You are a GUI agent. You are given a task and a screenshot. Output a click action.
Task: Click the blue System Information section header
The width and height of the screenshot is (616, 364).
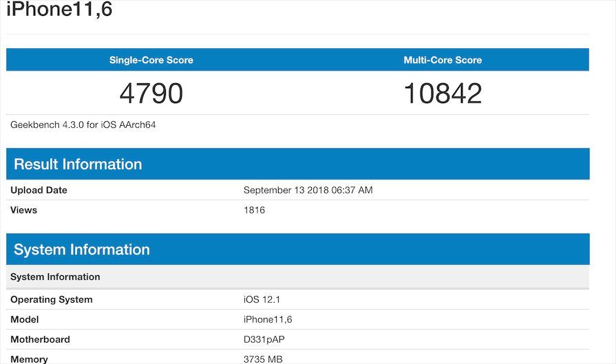click(x=298, y=249)
